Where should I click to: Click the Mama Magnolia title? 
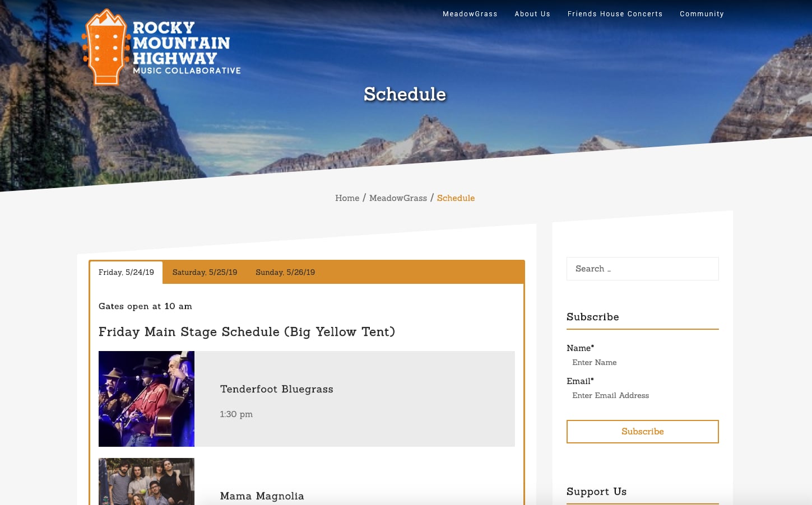coord(262,496)
